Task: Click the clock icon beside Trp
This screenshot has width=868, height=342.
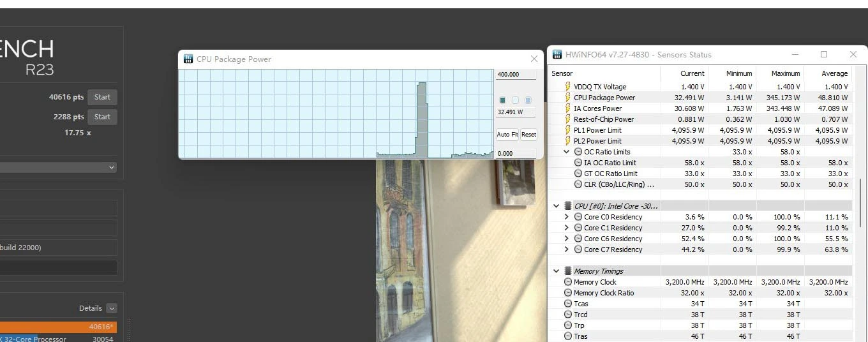Action: point(568,325)
